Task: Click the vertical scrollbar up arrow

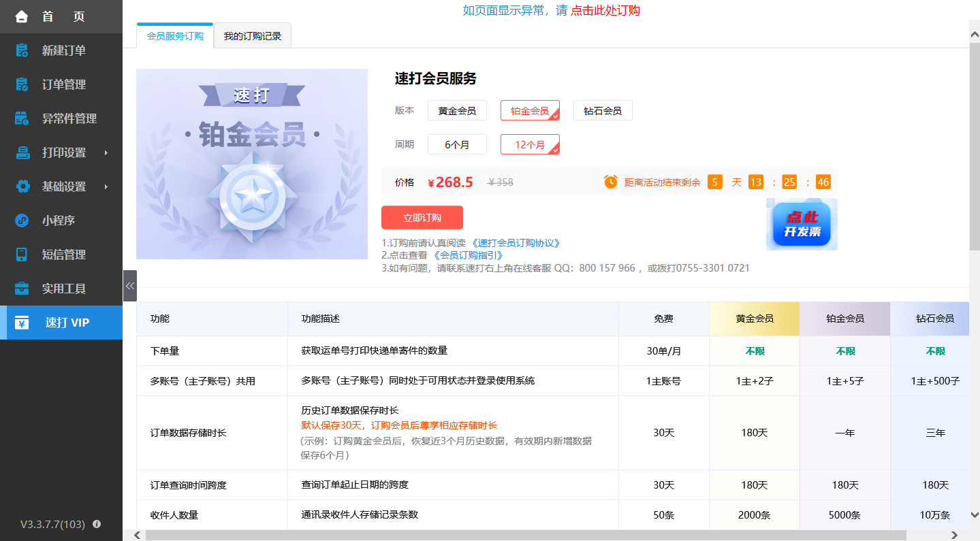Action: click(x=975, y=35)
